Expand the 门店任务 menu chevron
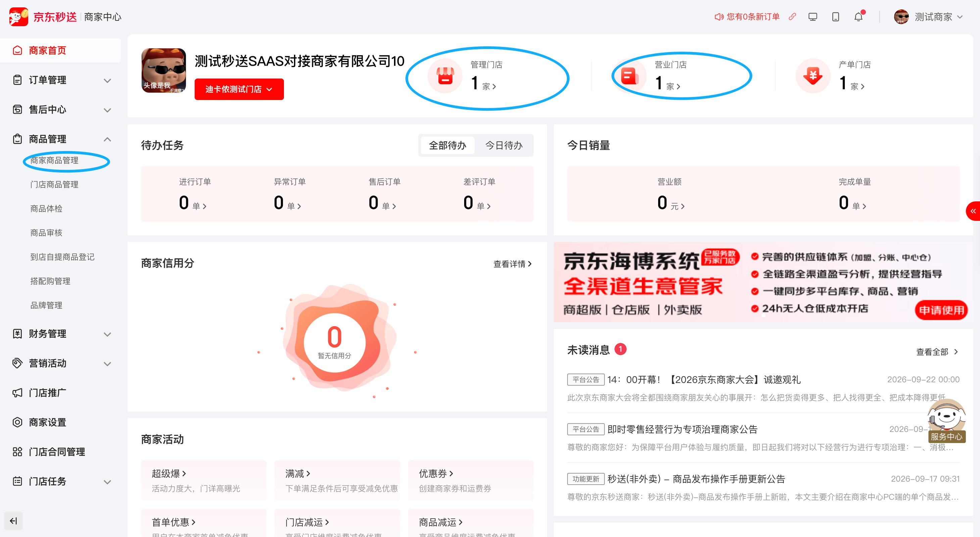The width and height of the screenshot is (980, 537). (x=108, y=482)
